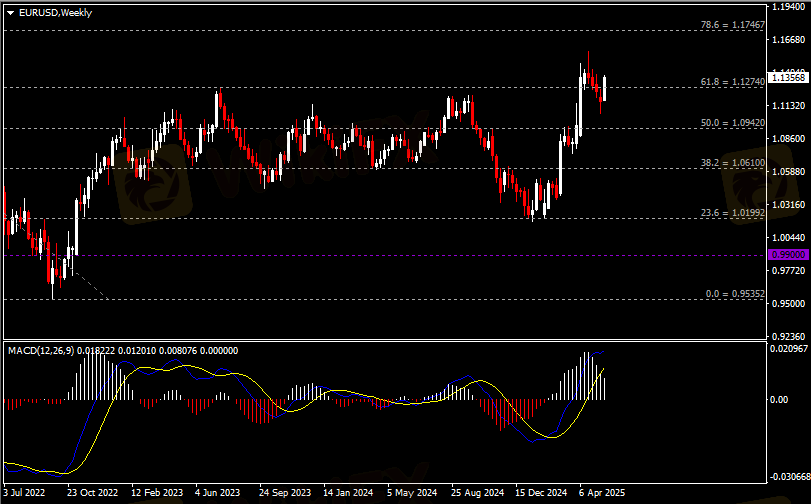Click the 0.020967 MACD scale value
Viewport: 811px width, 504px height.
click(789, 349)
